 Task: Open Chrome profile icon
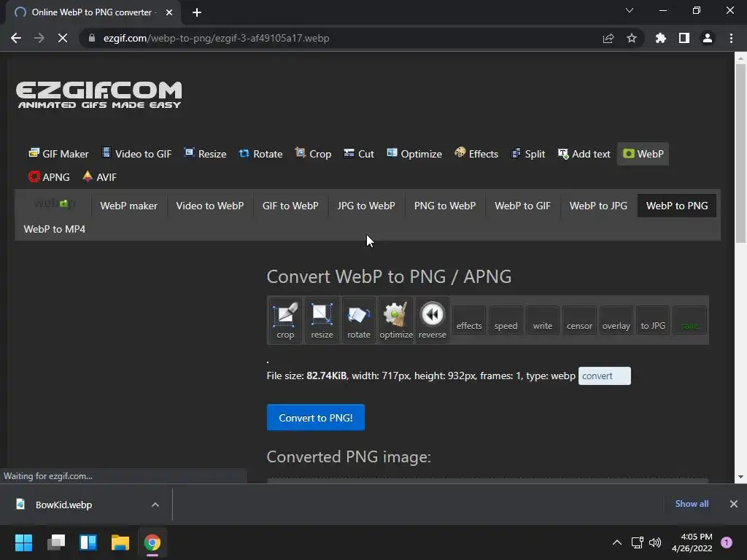coord(708,38)
